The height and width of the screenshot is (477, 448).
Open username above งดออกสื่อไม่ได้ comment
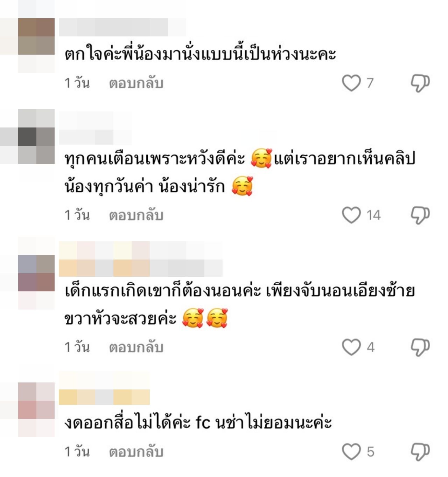click(x=104, y=389)
